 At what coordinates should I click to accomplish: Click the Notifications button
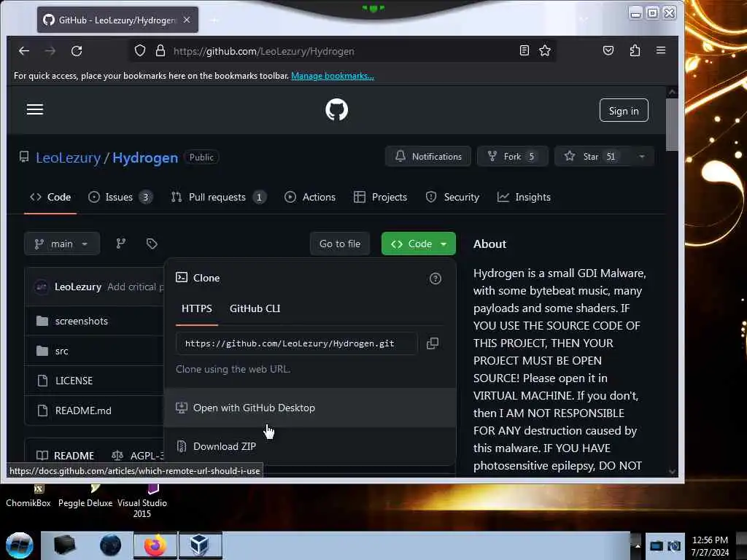tap(427, 157)
